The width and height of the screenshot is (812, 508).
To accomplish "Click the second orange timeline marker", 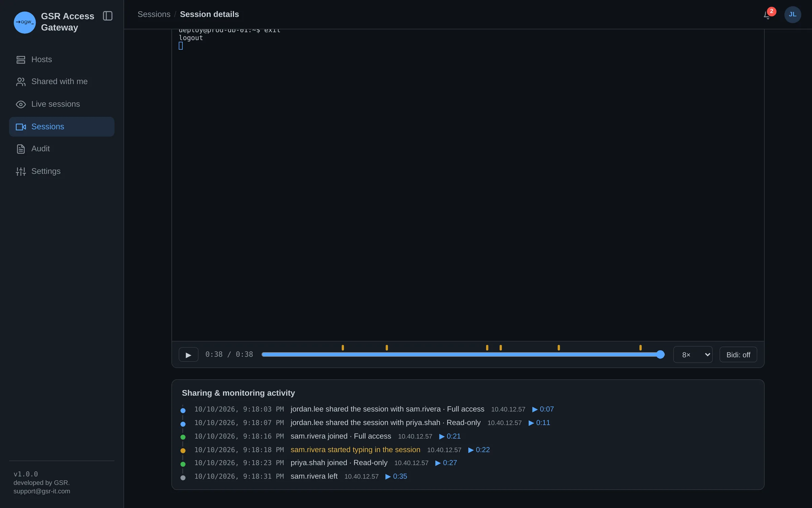I will pyautogui.click(x=387, y=347).
